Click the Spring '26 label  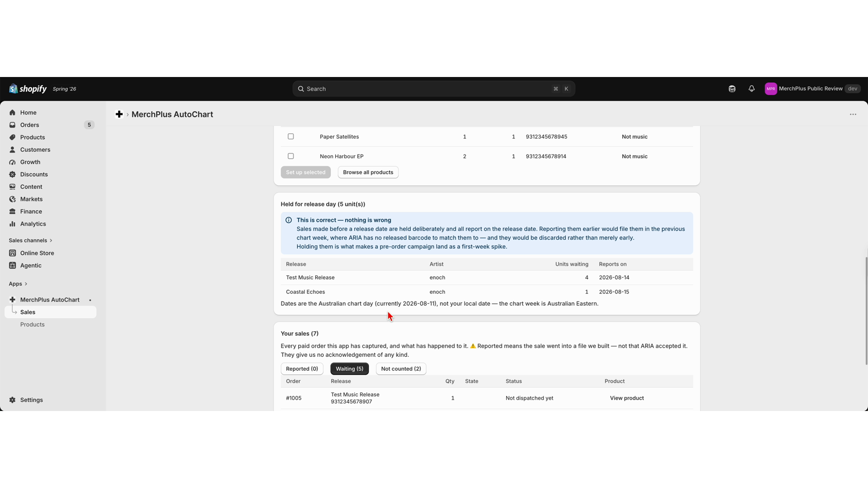(65, 89)
